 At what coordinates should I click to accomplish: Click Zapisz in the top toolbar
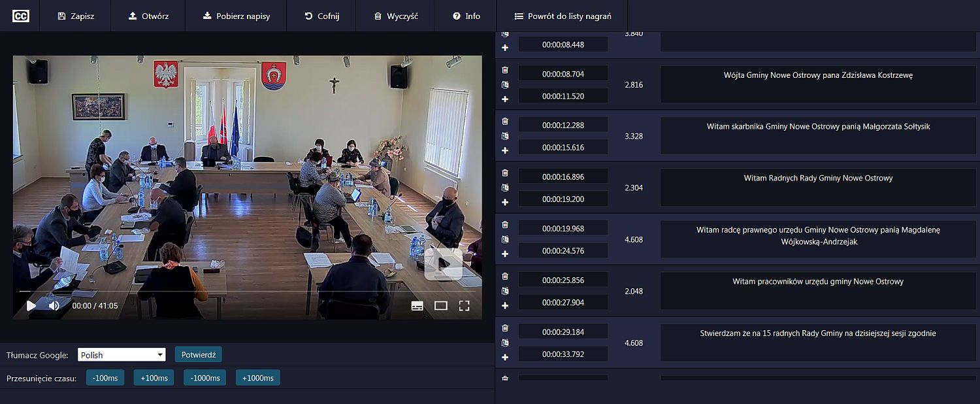point(75,16)
